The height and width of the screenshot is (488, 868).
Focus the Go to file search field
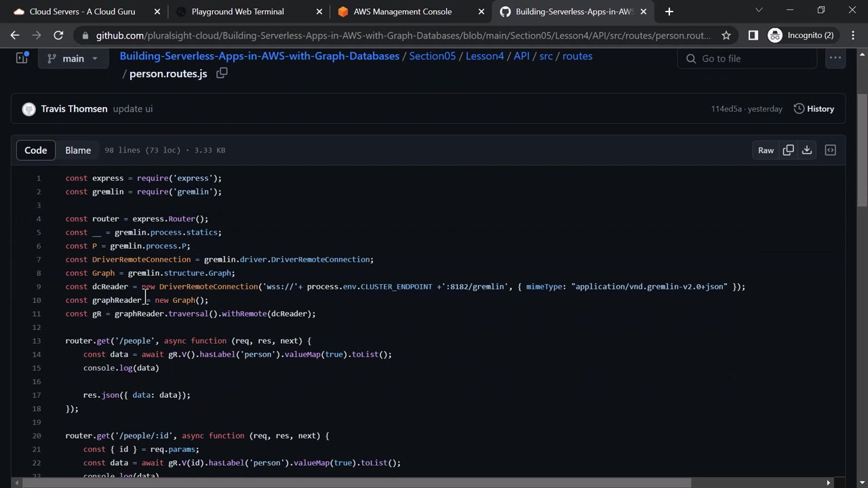753,58
